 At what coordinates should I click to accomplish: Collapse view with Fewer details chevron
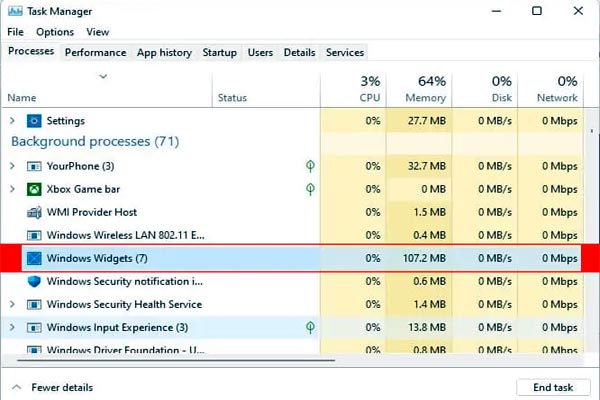pos(16,387)
